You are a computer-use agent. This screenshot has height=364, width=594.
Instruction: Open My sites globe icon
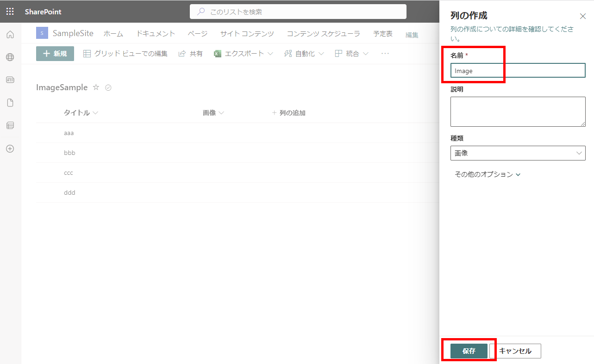click(x=10, y=57)
